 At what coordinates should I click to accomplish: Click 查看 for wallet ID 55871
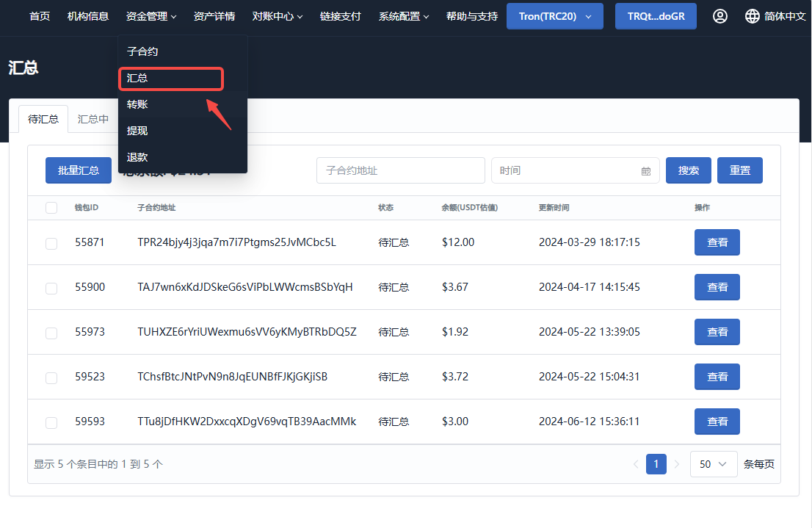[717, 242]
